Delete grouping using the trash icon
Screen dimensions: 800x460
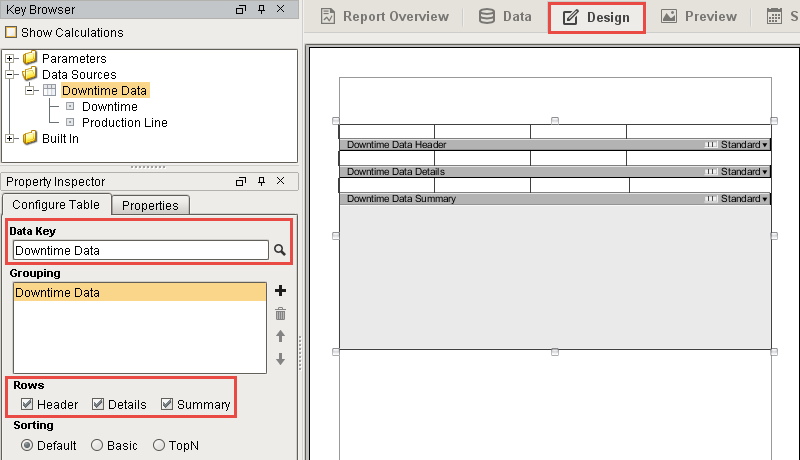coord(280,314)
